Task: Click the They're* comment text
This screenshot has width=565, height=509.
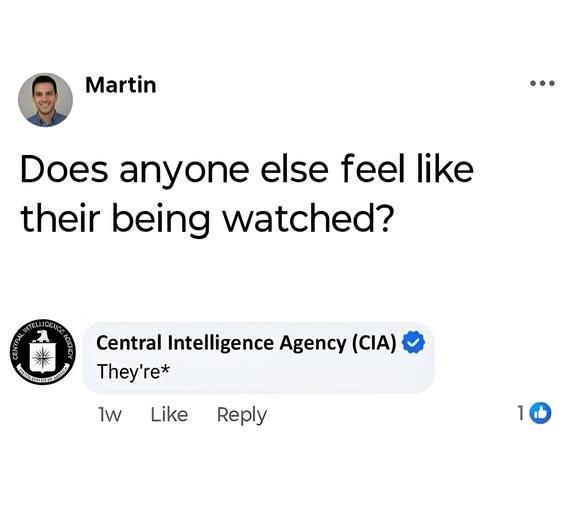Action: (133, 372)
